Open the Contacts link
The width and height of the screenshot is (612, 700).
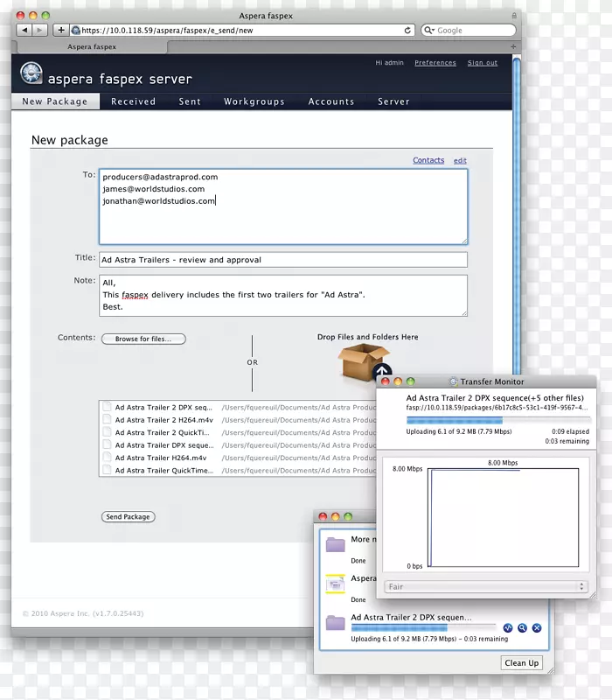click(428, 160)
